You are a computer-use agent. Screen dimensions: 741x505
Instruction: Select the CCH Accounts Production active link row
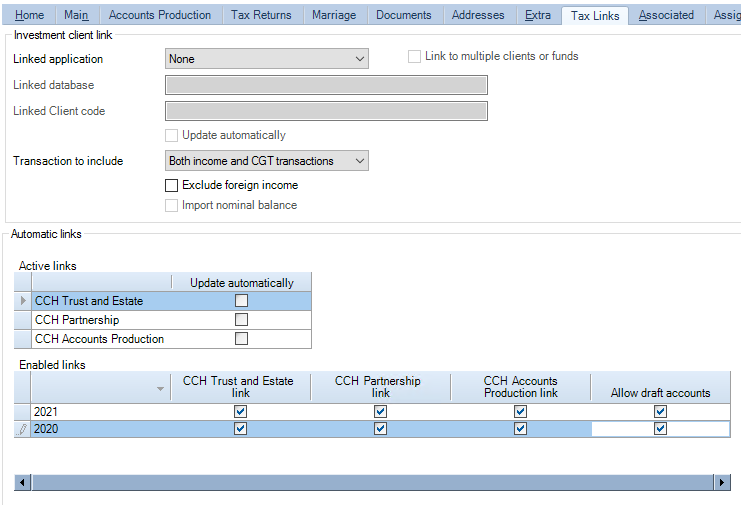(163, 339)
